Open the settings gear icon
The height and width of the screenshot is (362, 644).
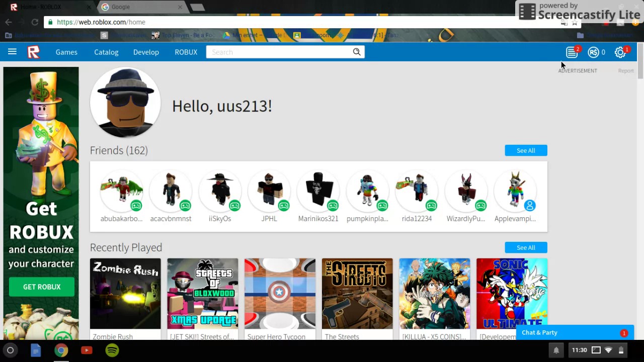tap(620, 52)
